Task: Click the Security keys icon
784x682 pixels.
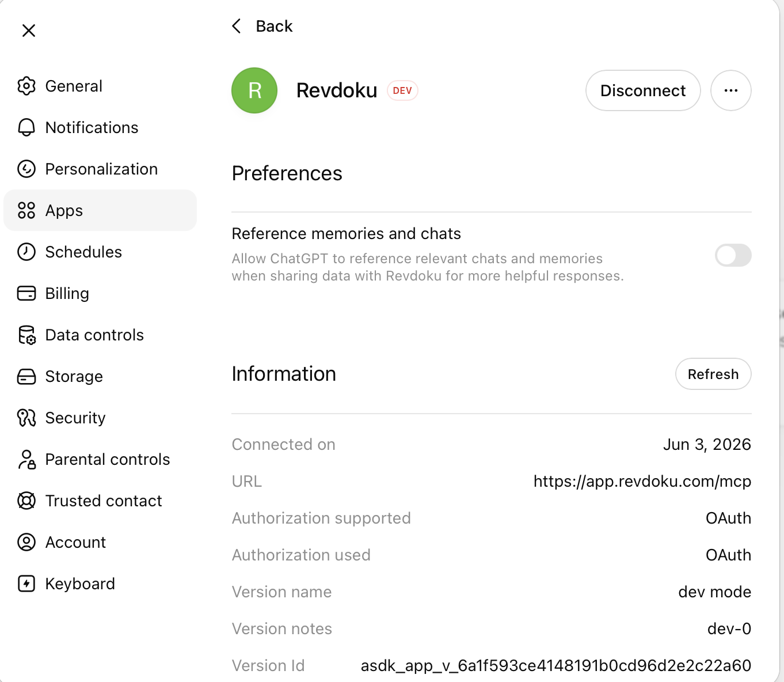Action: 26,418
